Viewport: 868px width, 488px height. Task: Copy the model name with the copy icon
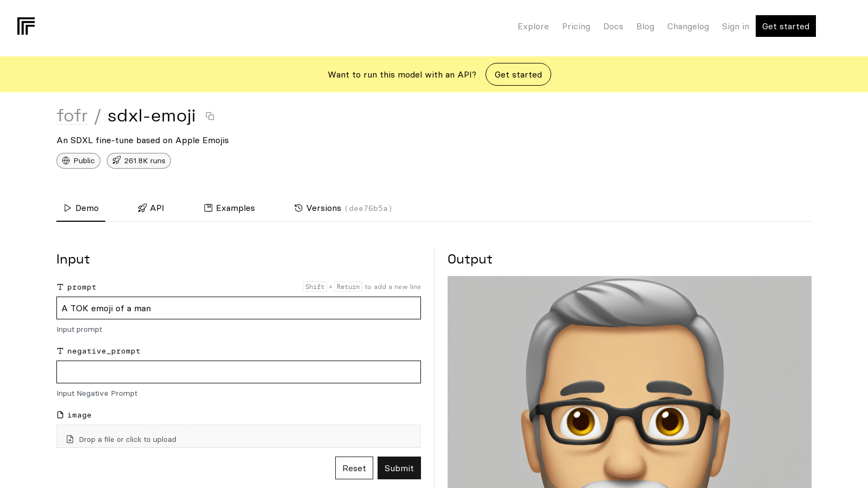pyautogui.click(x=210, y=116)
